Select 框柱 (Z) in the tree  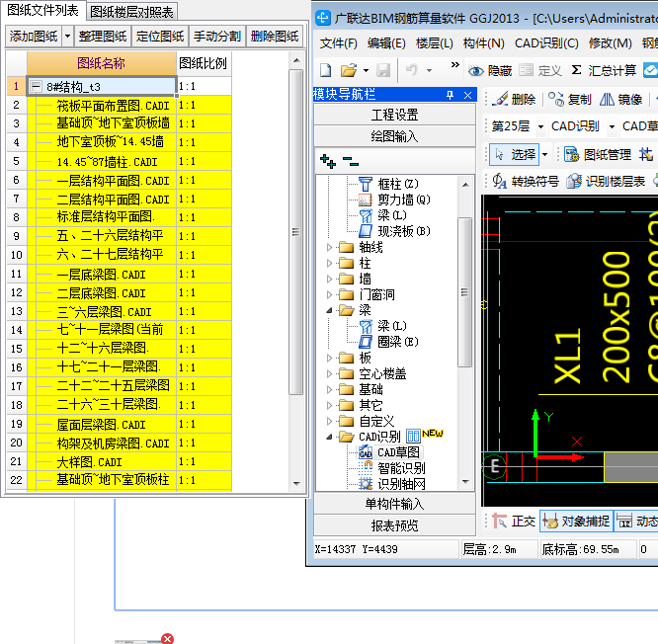pos(388,184)
